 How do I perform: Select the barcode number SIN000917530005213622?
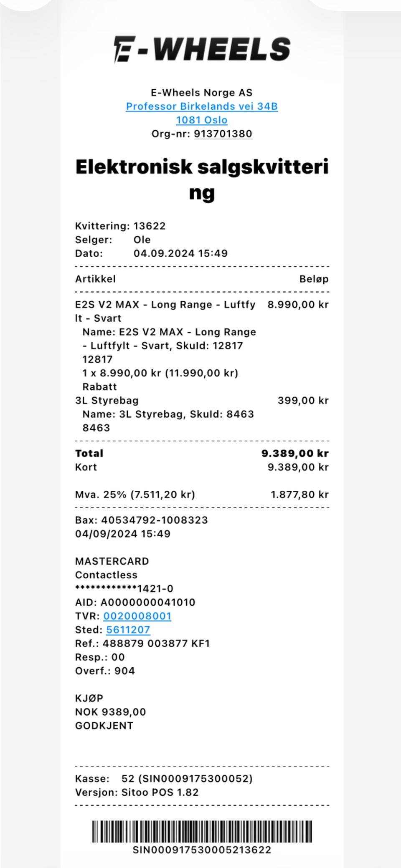click(202, 850)
